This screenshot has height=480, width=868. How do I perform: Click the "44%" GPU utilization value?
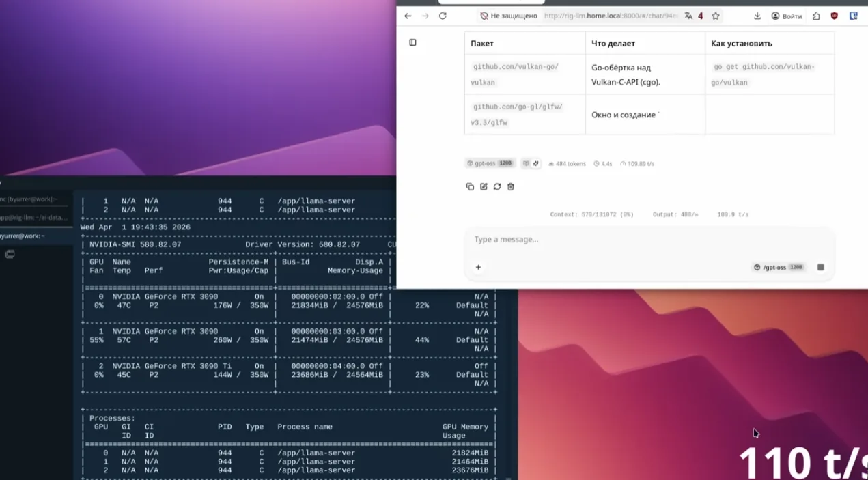click(x=422, y=340)
